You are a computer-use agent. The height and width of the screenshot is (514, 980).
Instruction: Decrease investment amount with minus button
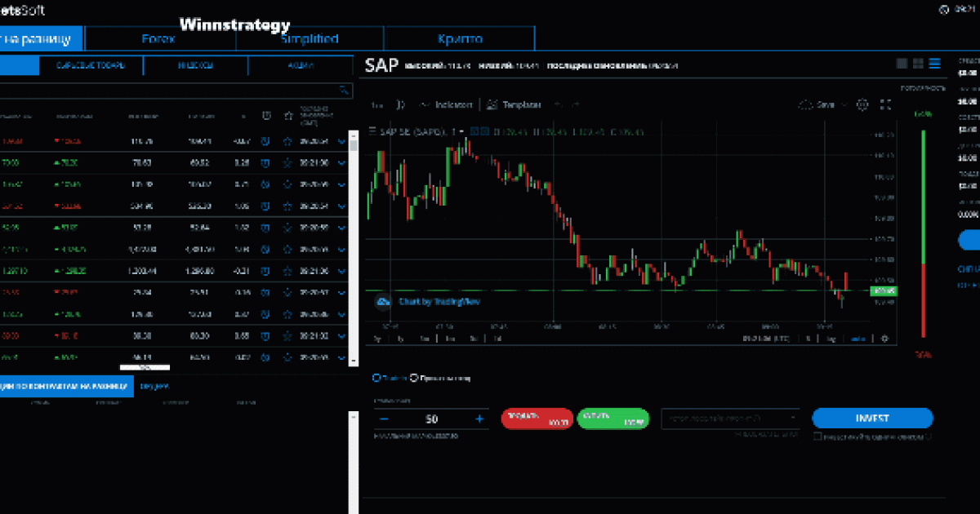point(384,419)
